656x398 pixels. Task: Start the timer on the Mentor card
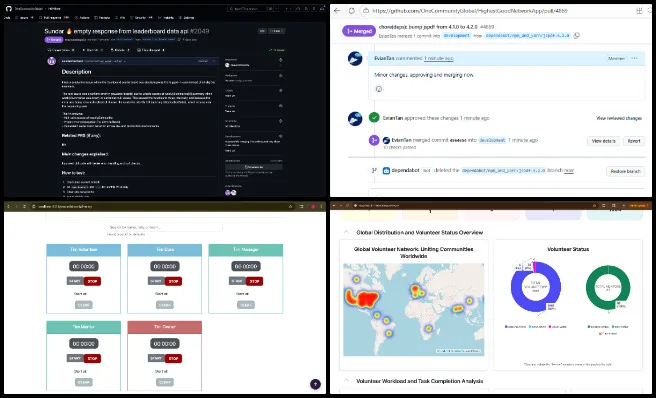tap(75, 358)
